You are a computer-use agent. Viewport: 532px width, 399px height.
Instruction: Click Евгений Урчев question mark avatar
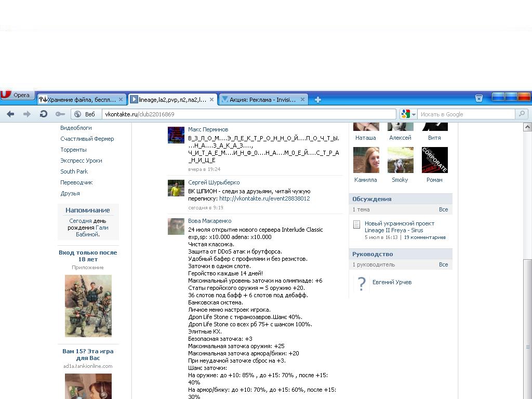362,283
